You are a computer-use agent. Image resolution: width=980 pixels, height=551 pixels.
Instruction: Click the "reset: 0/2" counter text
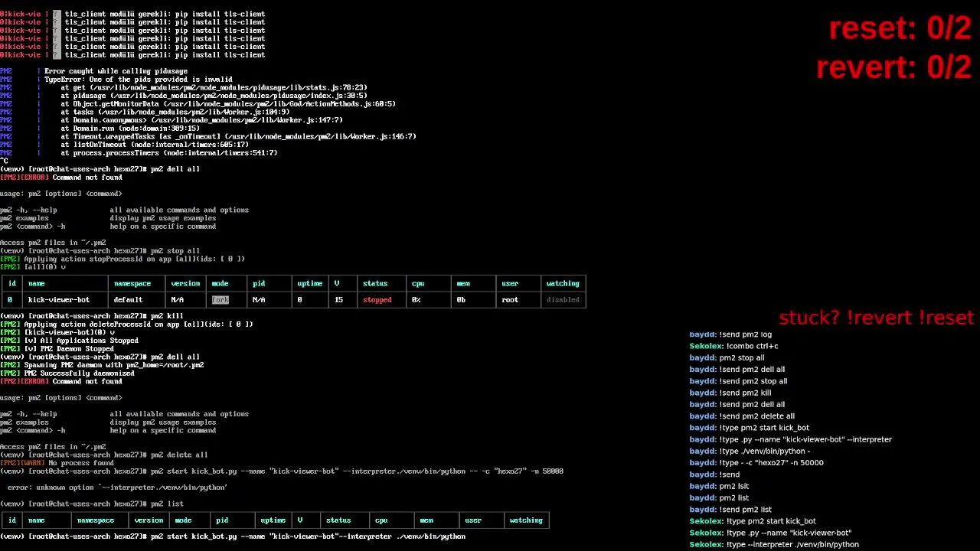click(x=900, y=29)
